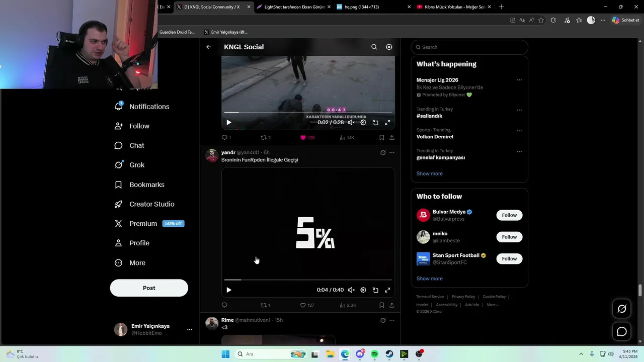Viewport: 644px width, 362px height.
Task: Enter fullscreen on 0:28 video
Action: tap(387, 122)
